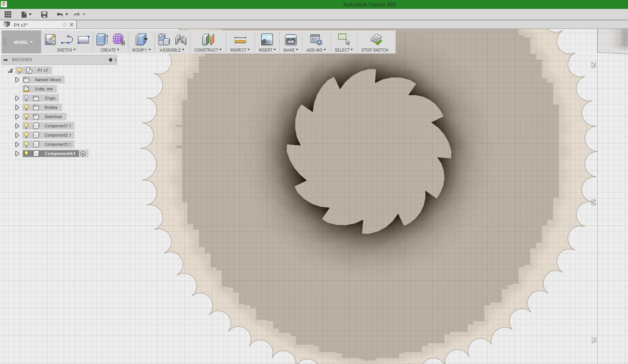
Task: Select the Measure inspect tool
Action: coord(240,40)
